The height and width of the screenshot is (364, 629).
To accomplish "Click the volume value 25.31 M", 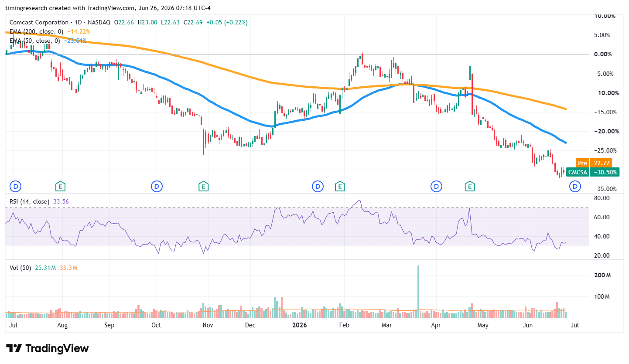I will [45, 268].
